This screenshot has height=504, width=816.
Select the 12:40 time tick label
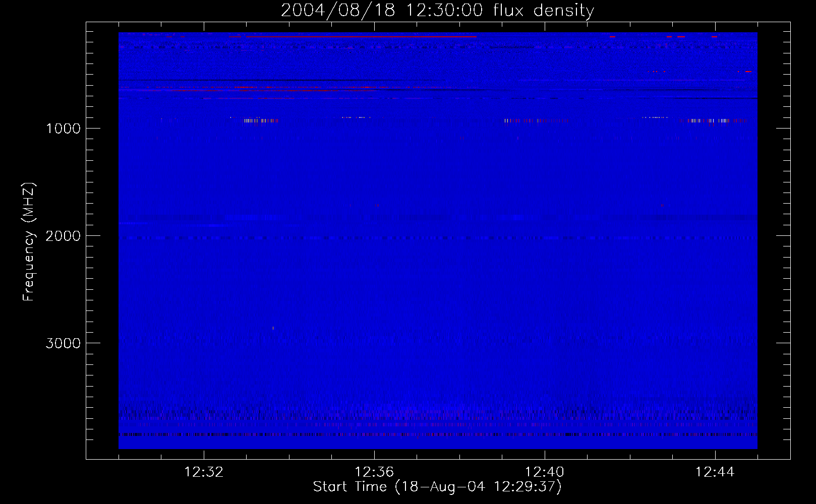(545, 472)
